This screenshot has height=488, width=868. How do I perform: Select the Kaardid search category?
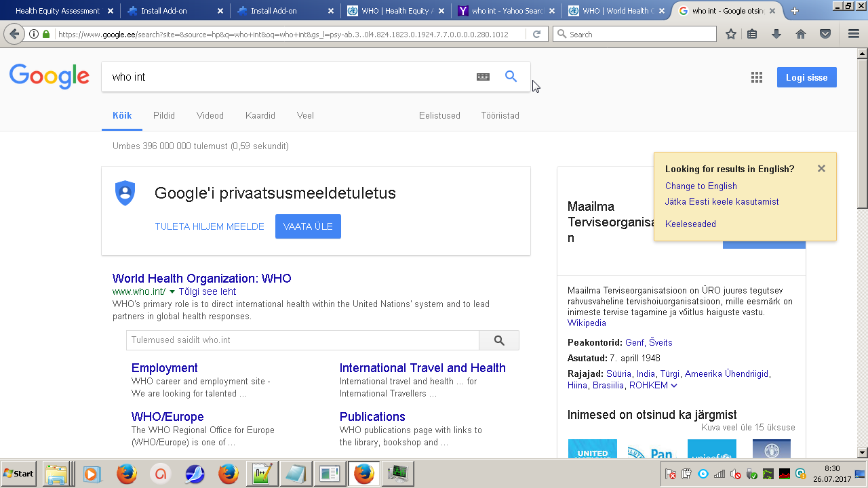pos(260,116)
